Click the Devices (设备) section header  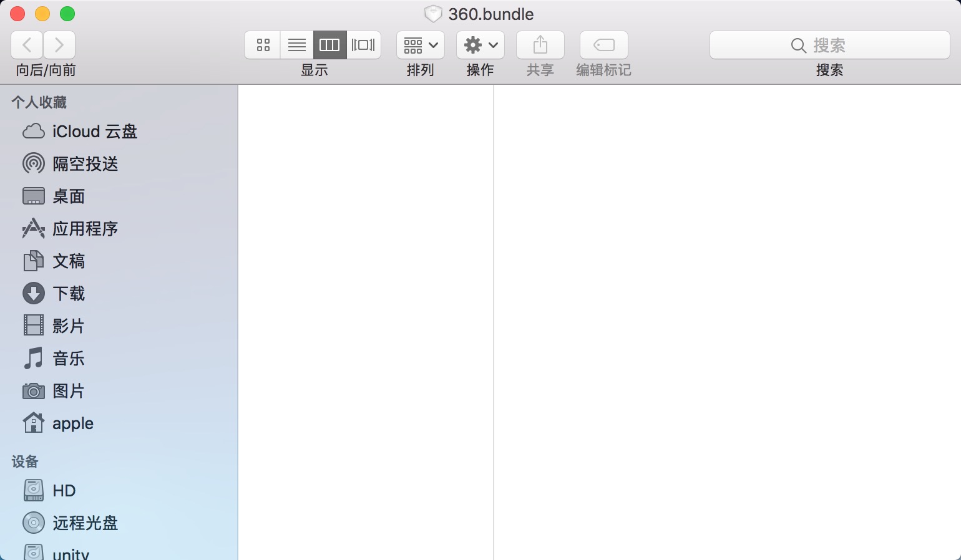pos(25,461)
